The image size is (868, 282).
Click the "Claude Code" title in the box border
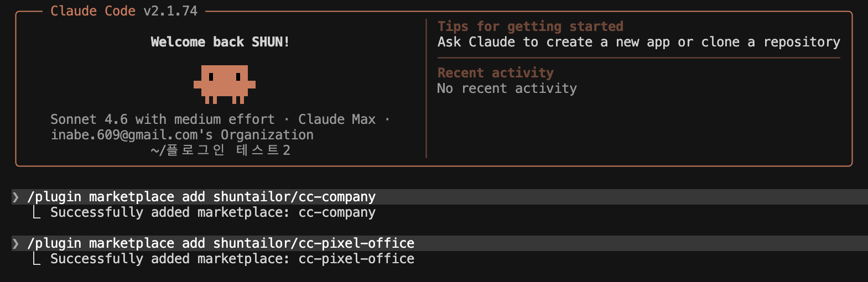[x=92, y=11]
